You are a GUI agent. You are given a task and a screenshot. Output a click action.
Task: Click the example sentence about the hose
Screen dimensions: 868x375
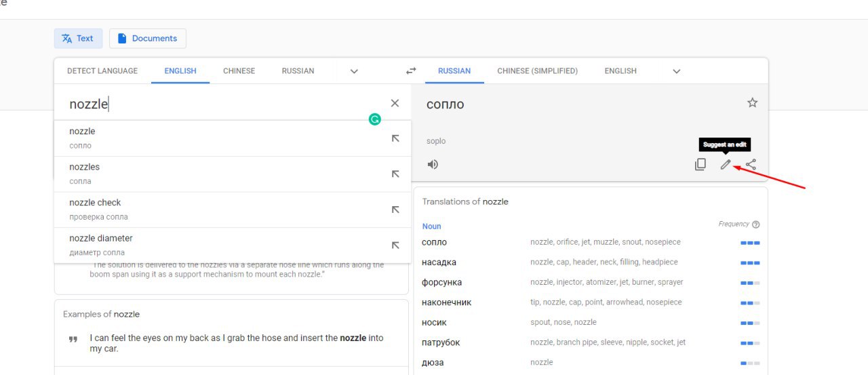coord(237,343)
